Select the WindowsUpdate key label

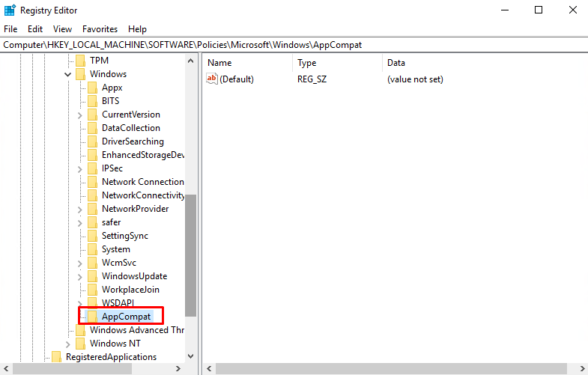click(x=134, y=276)
